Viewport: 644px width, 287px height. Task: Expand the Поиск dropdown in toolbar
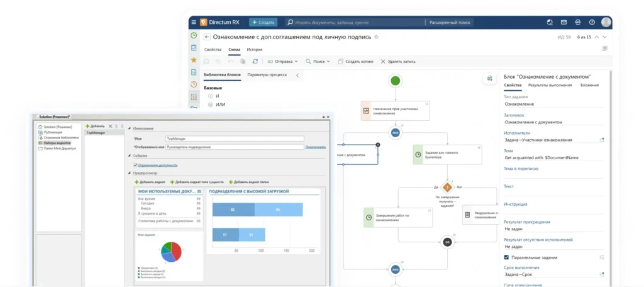pyautogui.click(x=318, y=61)
